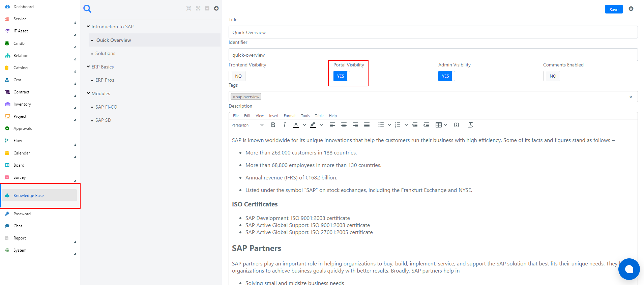Expand the System sidebar submenu
The image size is (644, 285).
tap(75, 254)
